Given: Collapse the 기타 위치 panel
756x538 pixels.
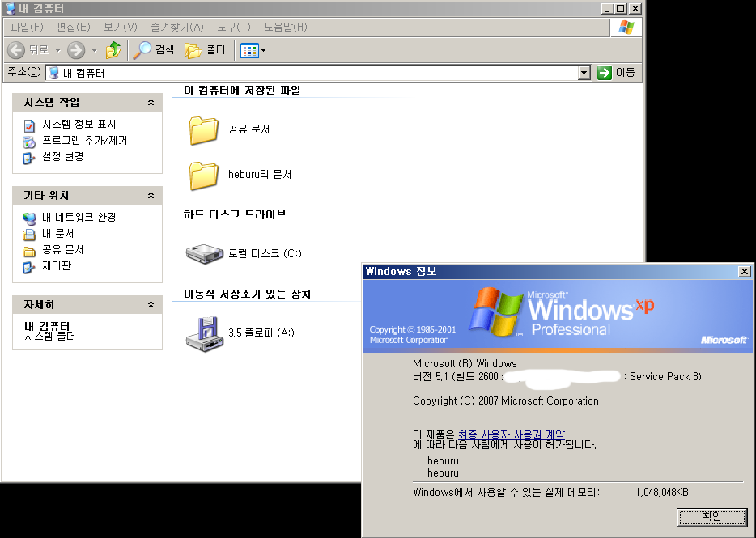Looking at the screenshot, I should [x=151, y=195].
